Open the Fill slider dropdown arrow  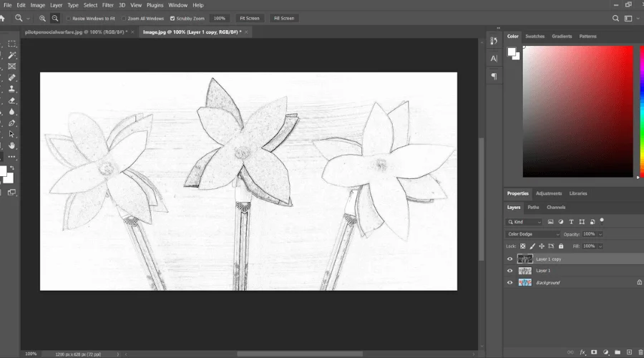(600, 246)
